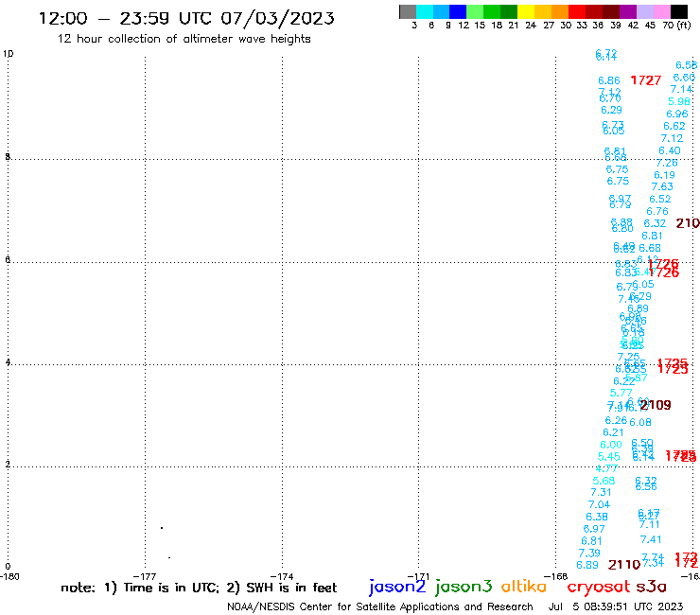Screen dimensions: 700x615
Task: Click the lavender swatch in the color scale
Action: click(644, 11)
